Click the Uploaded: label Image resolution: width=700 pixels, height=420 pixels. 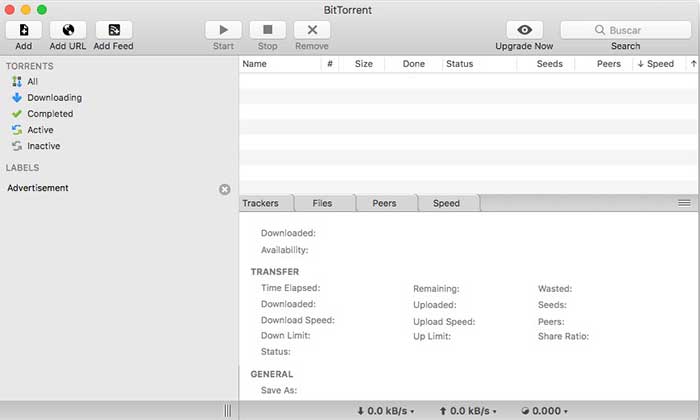(434, 305)
